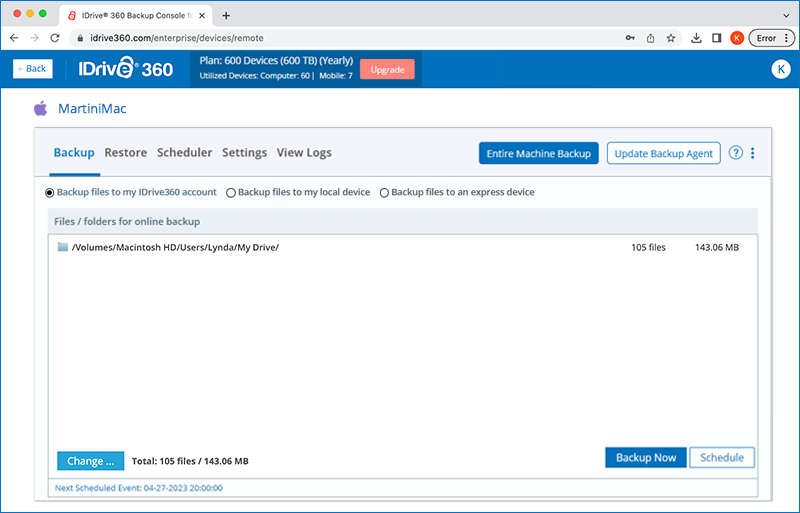Close the IDrive 360 browser tab
This screenshot has width=800, height=513.
point(202,16)
